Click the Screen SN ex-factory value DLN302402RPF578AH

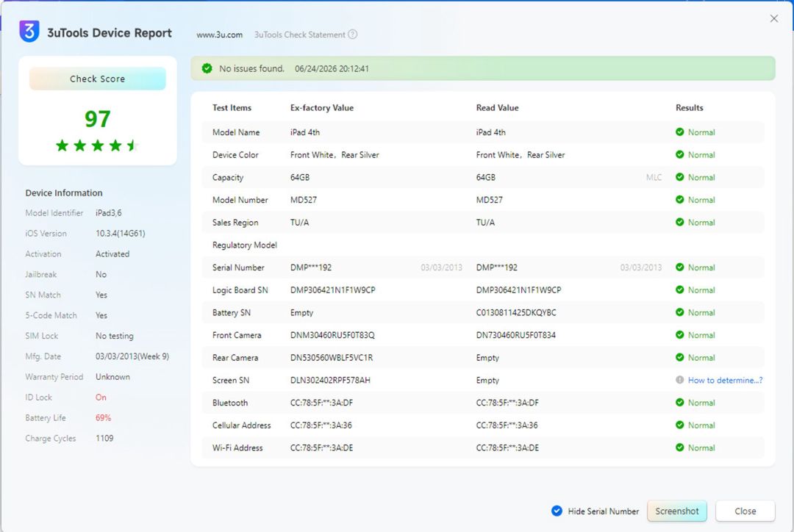point(330,380)
